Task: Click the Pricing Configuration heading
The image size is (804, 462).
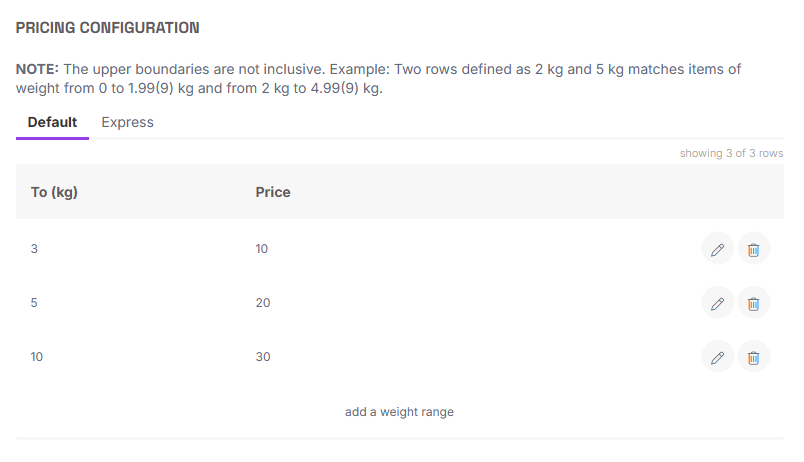Action: 108,28
